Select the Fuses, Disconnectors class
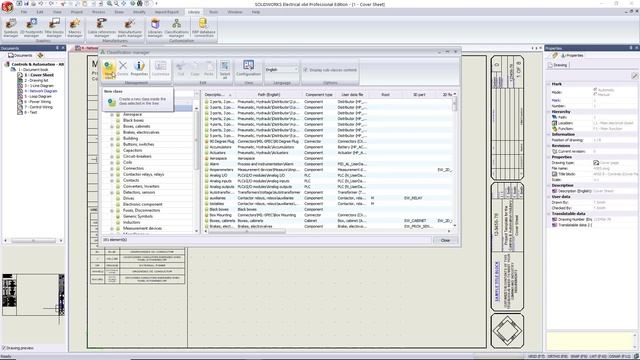The width and height of the screenshot is (640, 360). (141, 211)
